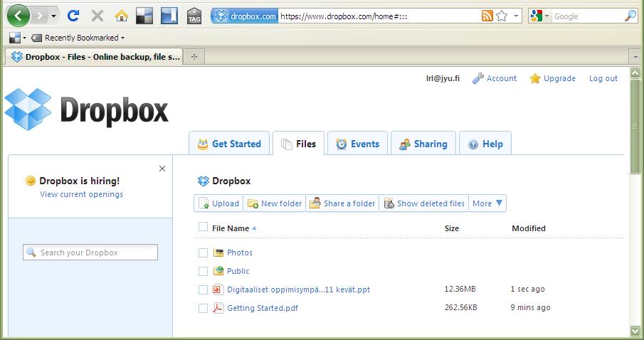Switch to the Files tab
This screenshot has width=644, height=340.
tap(299, 143)
